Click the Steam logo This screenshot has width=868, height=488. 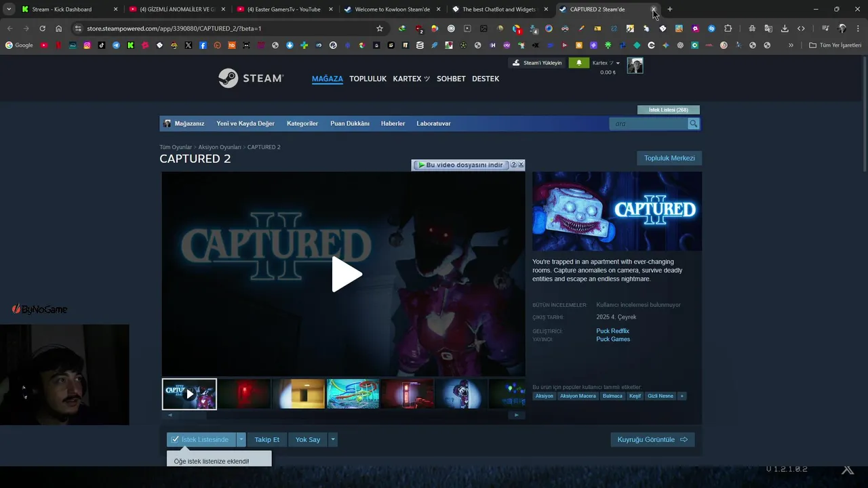coord(251,78)
